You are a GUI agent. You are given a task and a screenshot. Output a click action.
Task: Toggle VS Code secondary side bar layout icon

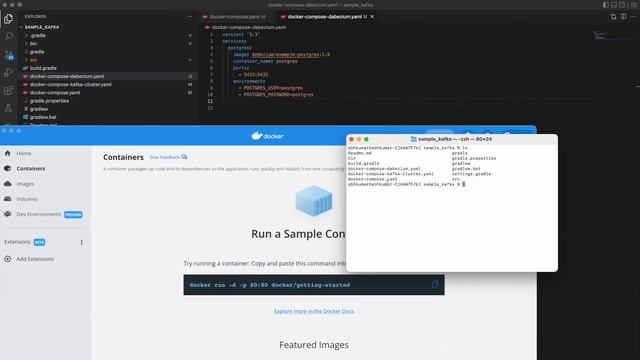[x=622, y=5]
